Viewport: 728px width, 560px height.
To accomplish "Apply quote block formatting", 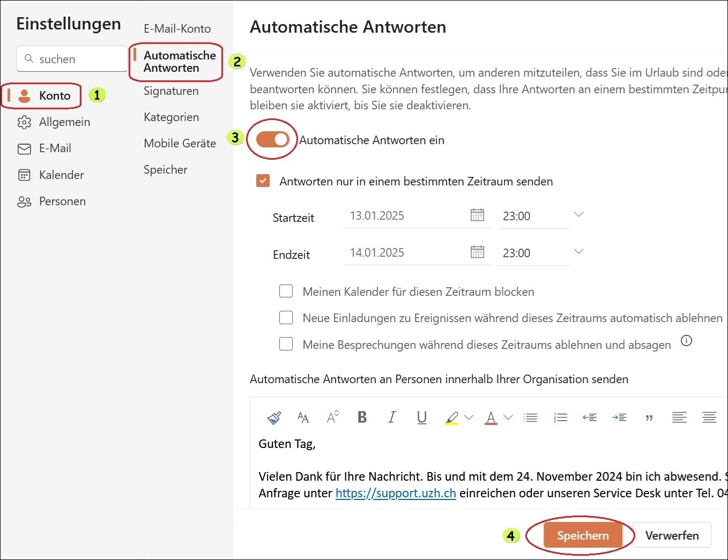I will [x=649, y=417].
